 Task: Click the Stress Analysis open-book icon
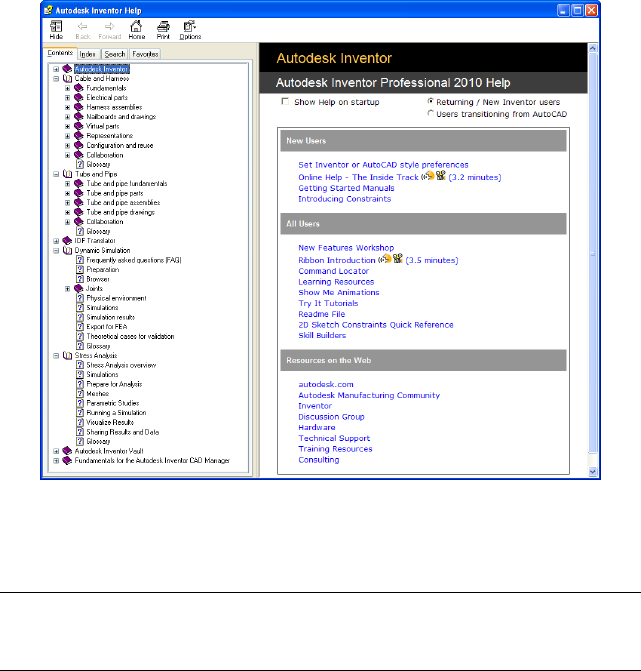[67, 356]
